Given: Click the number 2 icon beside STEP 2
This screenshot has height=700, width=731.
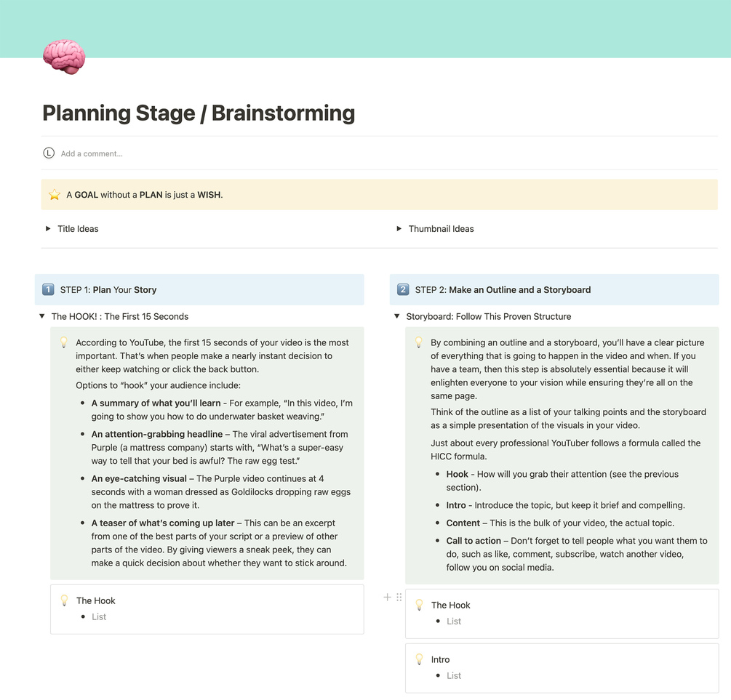Looking at the screenshot, I should pyautogui.click(x=403, y=289).
